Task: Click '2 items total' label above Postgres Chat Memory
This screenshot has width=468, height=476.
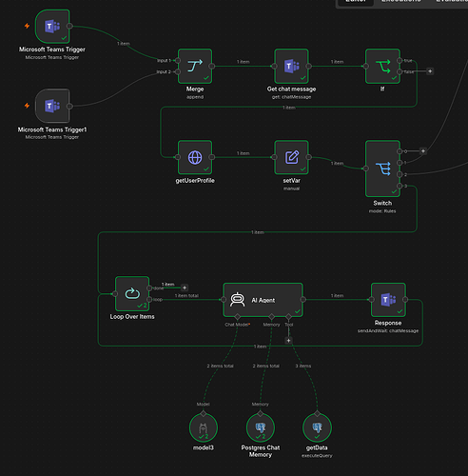Action: (x=266, y=366)
